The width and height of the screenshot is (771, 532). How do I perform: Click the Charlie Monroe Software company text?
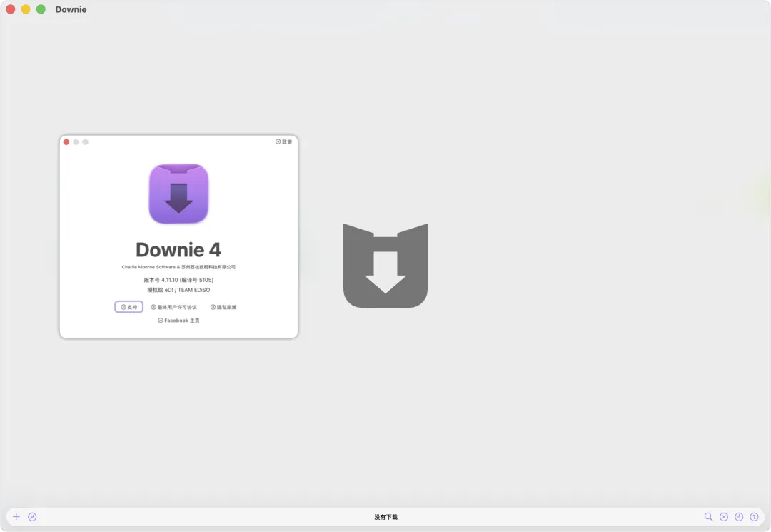click(x=178, y=267)
